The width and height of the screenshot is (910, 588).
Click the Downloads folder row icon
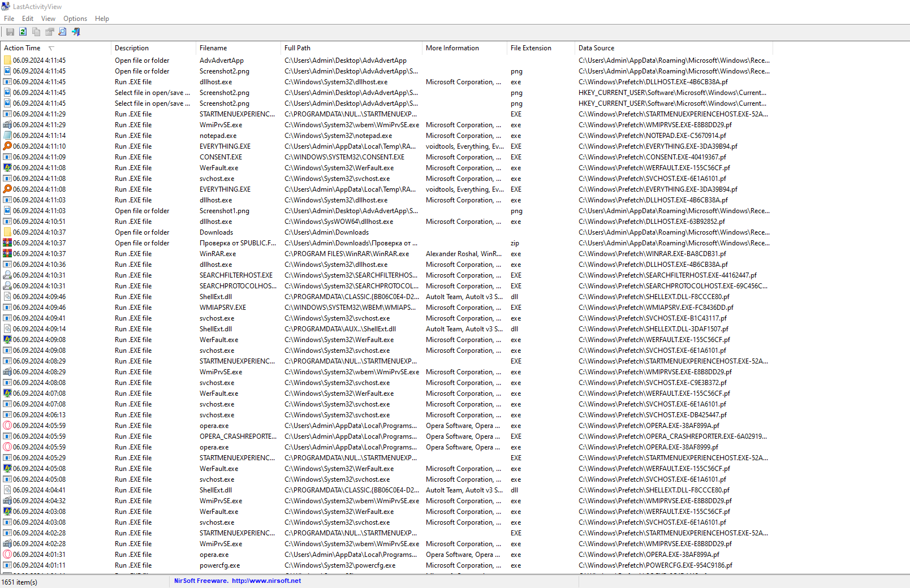(x=7, y=232)
